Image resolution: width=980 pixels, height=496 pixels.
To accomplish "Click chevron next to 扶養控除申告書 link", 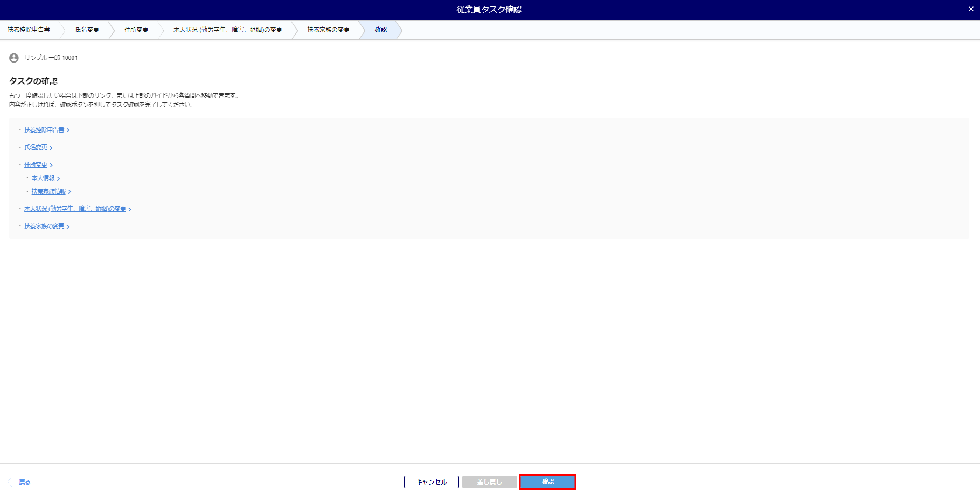I will [68, 130].
